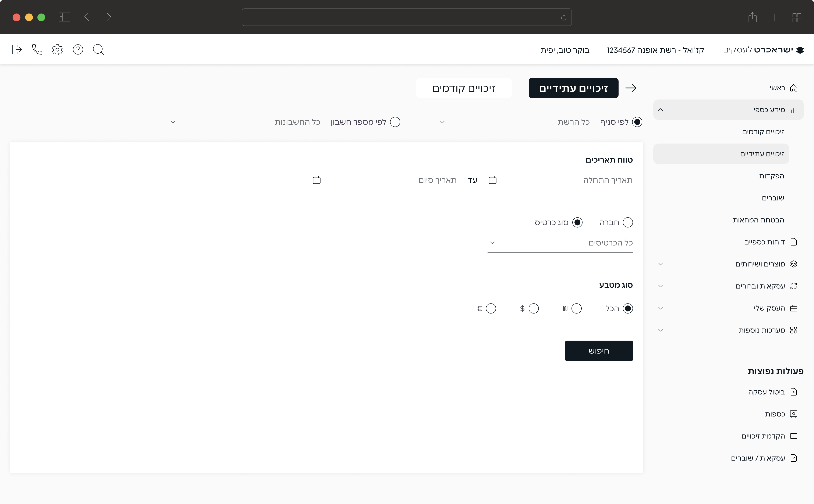814x504 pixels.
Task: Go back with browser back arrow
Action: (87, 17)
